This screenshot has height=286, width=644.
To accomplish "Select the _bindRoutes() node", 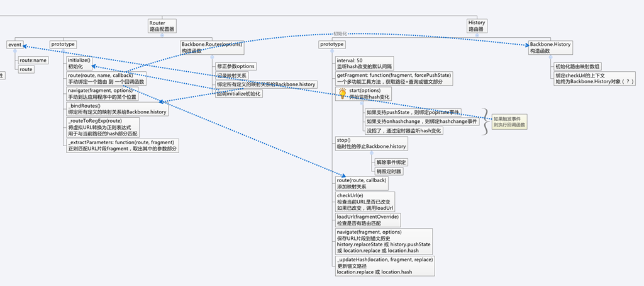I will pyautogui.click(x=117, y=108).
